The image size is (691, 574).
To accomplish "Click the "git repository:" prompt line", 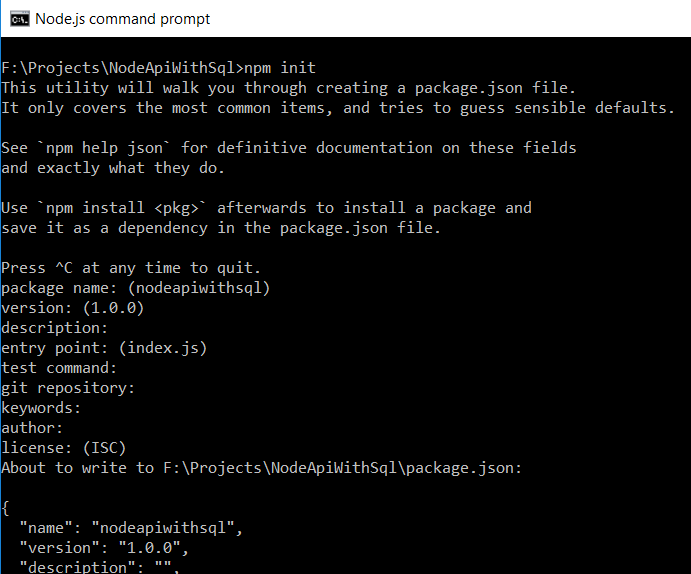I will pyautogui.click(x=68, y=388).
